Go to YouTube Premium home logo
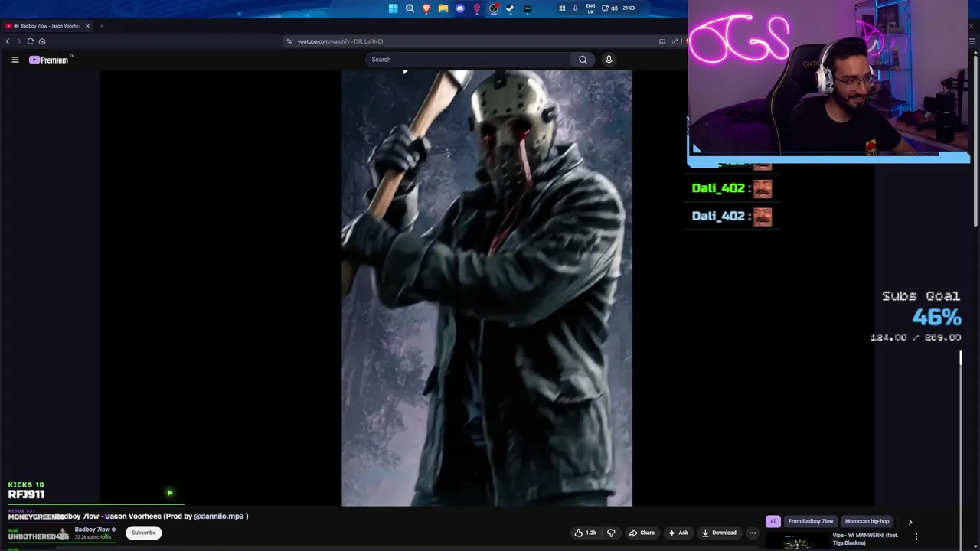980x551 pixels. coord(51,60)
